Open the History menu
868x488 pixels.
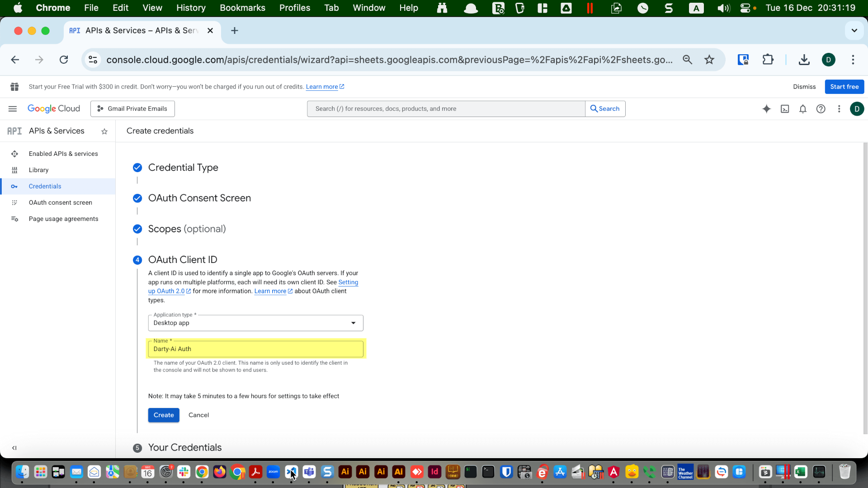click(190, 8)
